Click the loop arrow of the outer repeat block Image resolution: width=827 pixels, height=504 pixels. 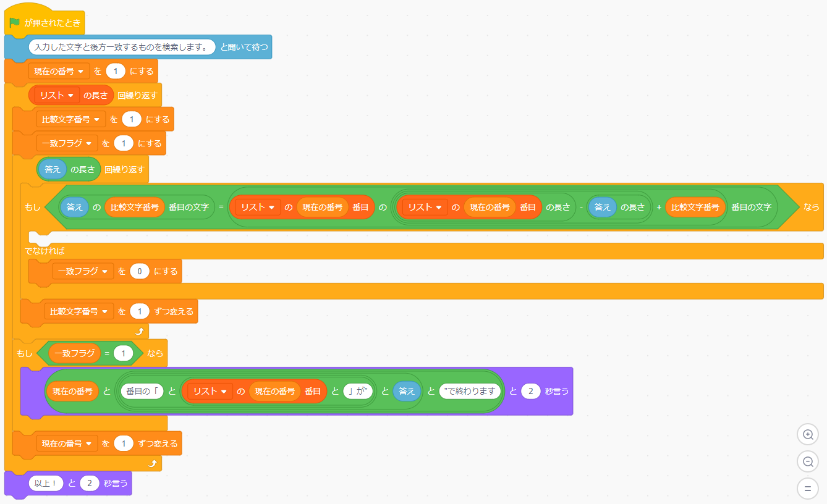pos(151,463)
